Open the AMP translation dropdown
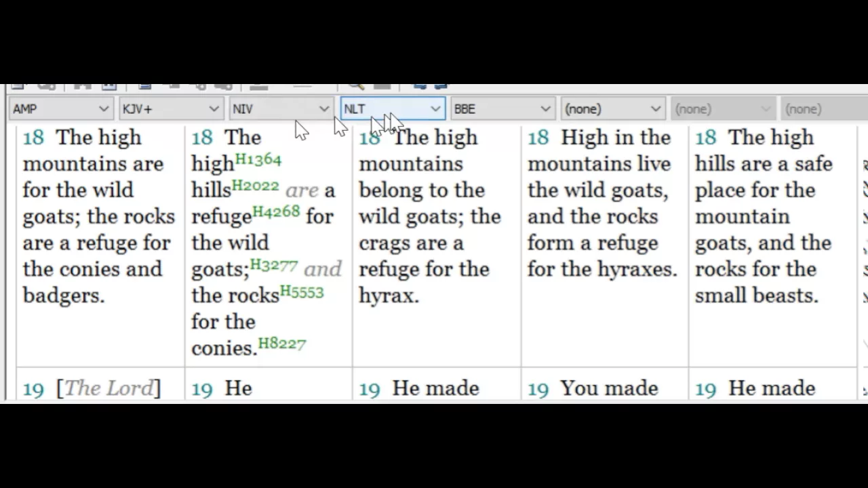The image size is (868, 488). tap(60, 108)
